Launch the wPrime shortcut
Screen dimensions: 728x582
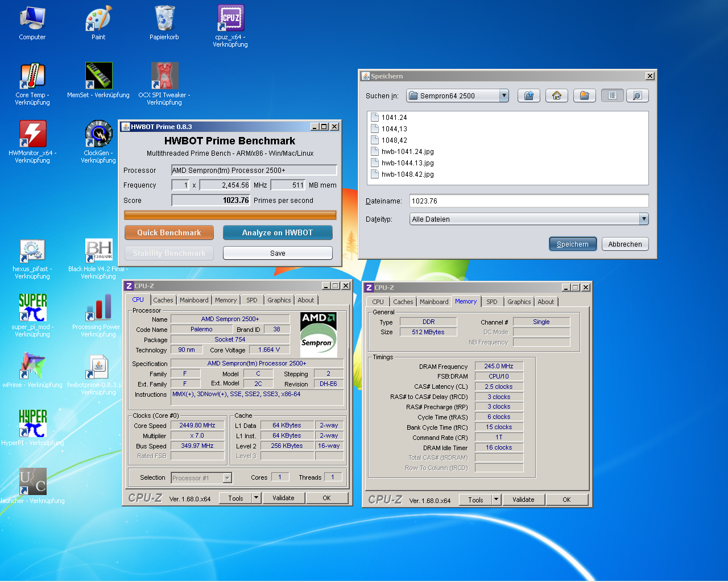[x=32, y=371]
